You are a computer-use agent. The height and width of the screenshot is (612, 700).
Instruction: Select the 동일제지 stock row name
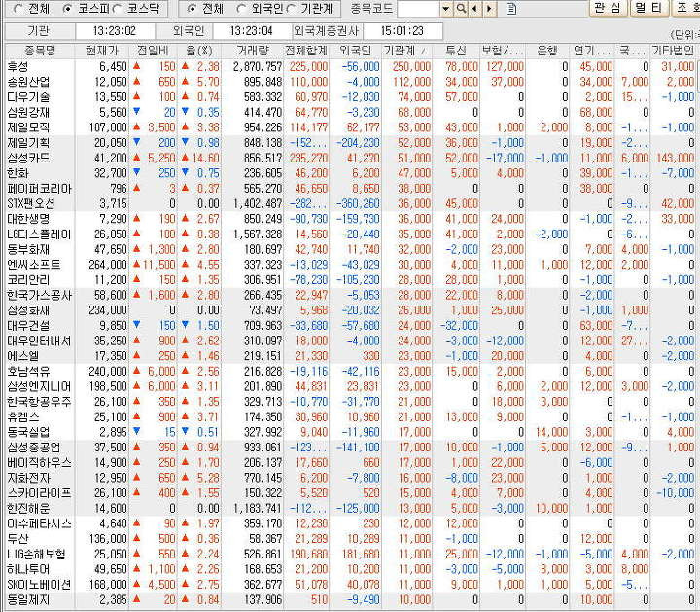point(28,600)
